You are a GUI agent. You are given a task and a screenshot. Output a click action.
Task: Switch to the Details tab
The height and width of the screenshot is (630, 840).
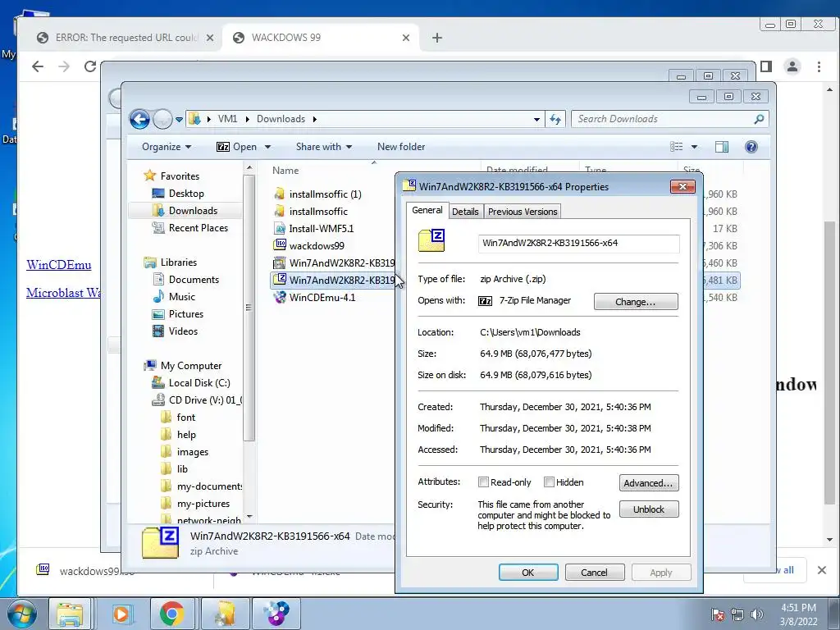pos(465,212)
